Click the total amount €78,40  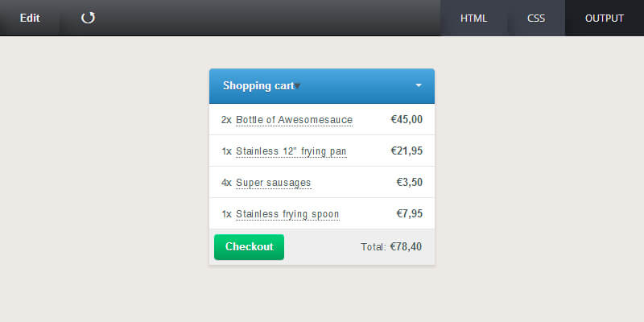[x=406, y=247]
